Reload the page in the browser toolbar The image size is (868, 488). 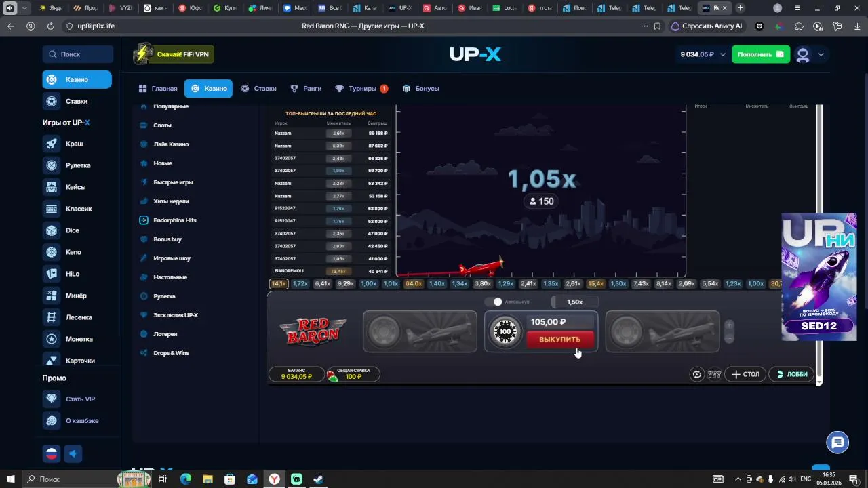pyautogui.click(x=50, y=26)
